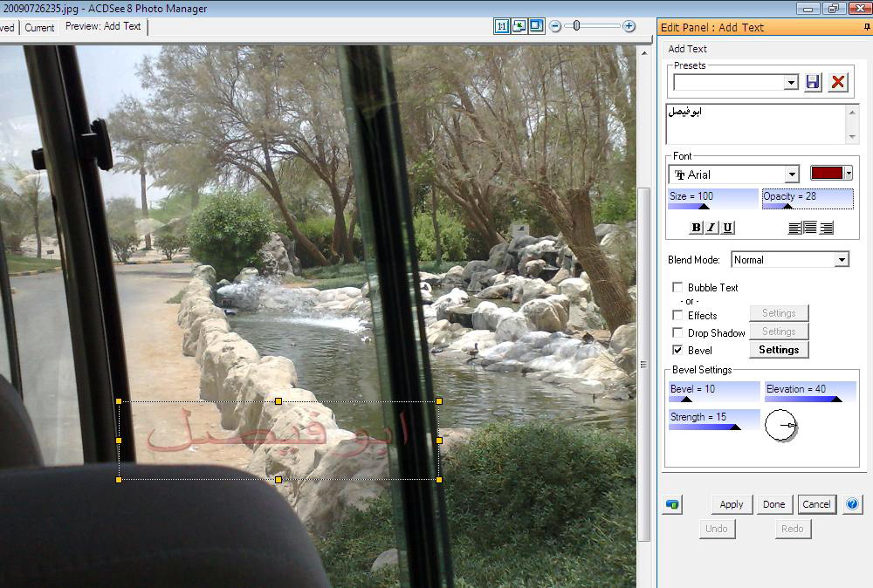873x588 pixels.
Task: Adjust the Bevel = 10 slider
Action: (x=714, y=392)
